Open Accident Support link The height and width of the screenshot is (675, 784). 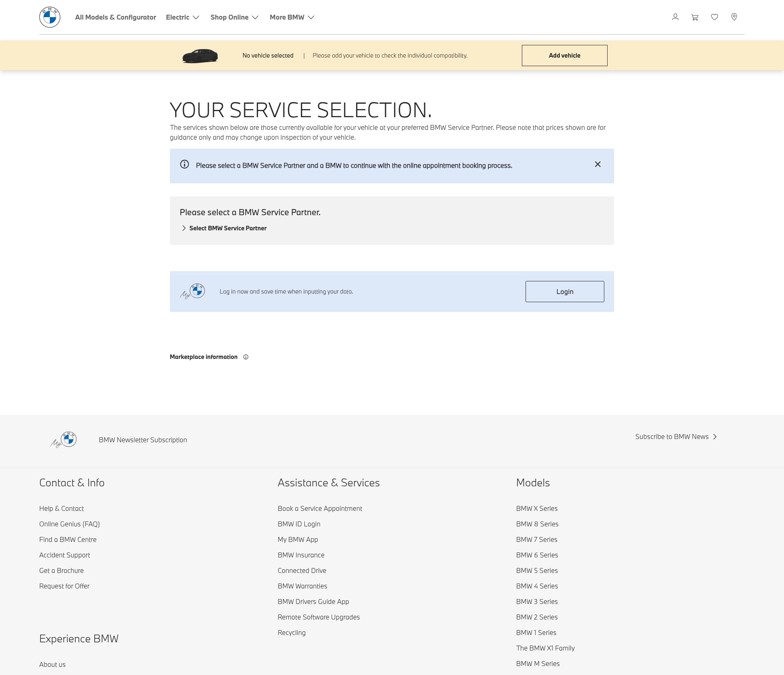[65, 555]
